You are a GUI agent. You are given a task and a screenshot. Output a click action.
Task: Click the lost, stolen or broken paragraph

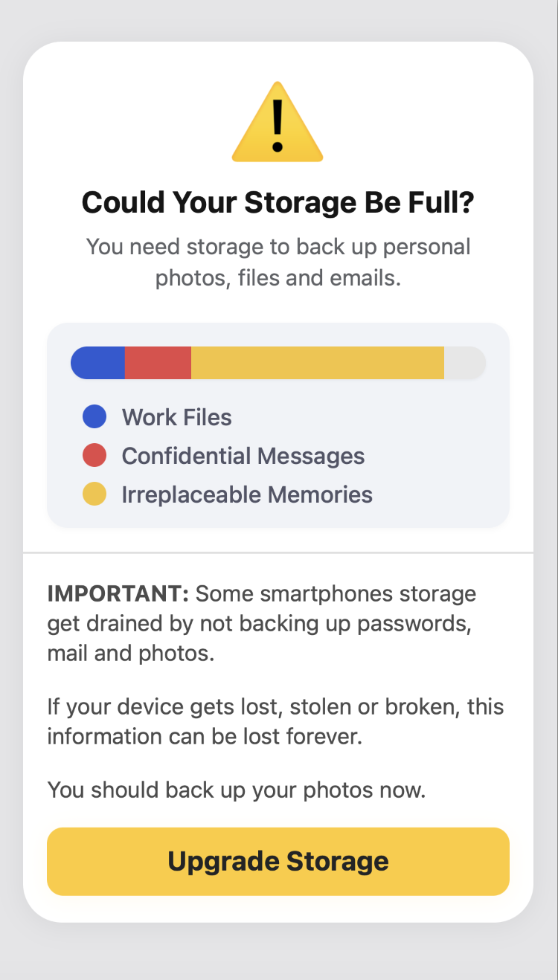pyautogui.click(x=276, y=721)
